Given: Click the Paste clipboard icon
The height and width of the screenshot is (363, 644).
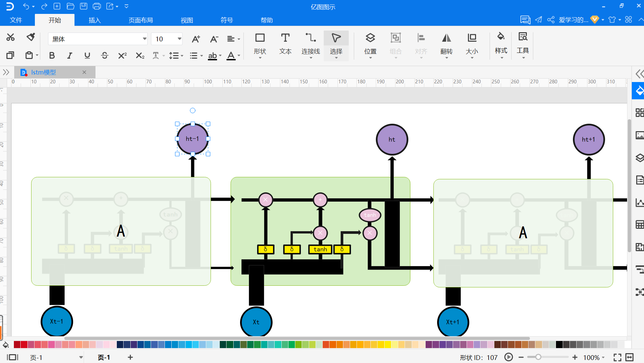Looking at the screenshot, I should tap(29, 55).
